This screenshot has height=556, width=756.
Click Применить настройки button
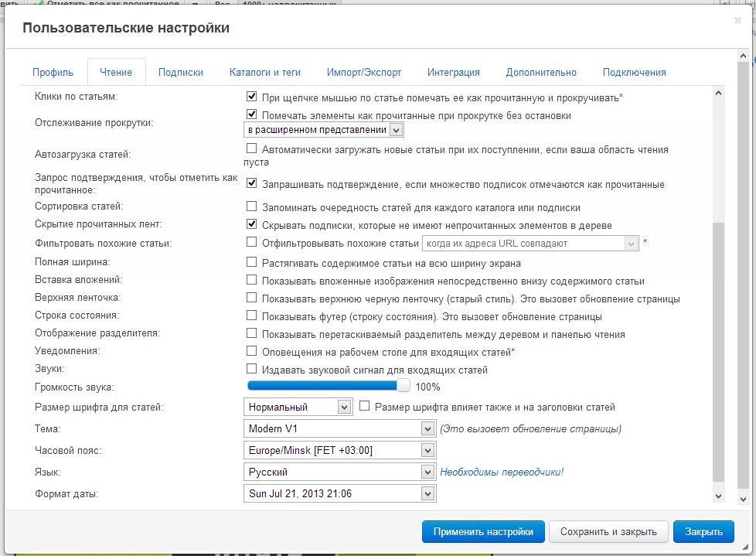pyautogui.click(x=483, y=532)
